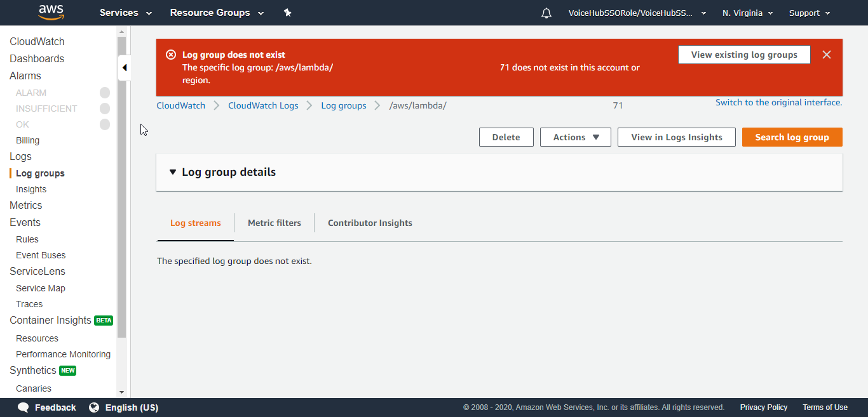Click the error icon in the banner

coord(171,55)
